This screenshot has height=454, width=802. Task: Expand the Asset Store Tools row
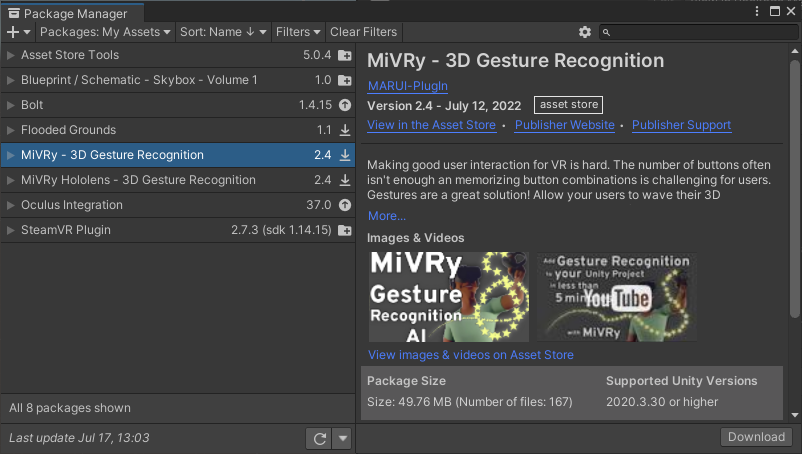pos(10,55)
